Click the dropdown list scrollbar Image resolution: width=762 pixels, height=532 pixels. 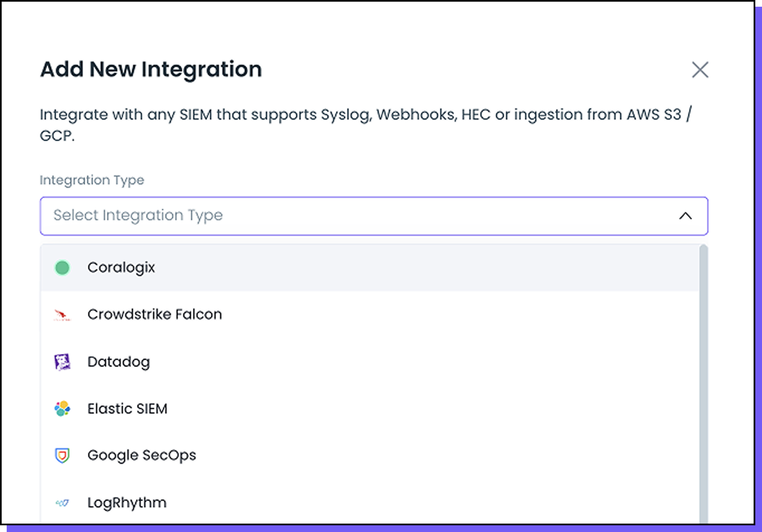coord(703,384)
